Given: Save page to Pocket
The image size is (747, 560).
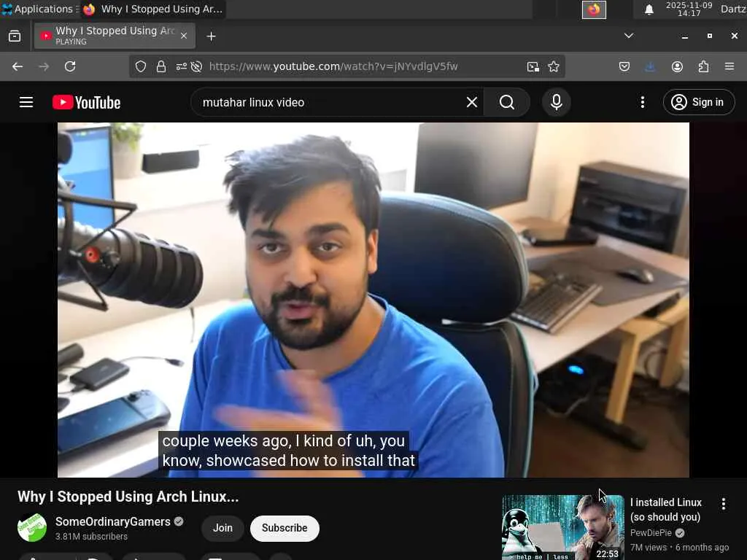Looking at the screenshot, I should click(x=624, y=66).
